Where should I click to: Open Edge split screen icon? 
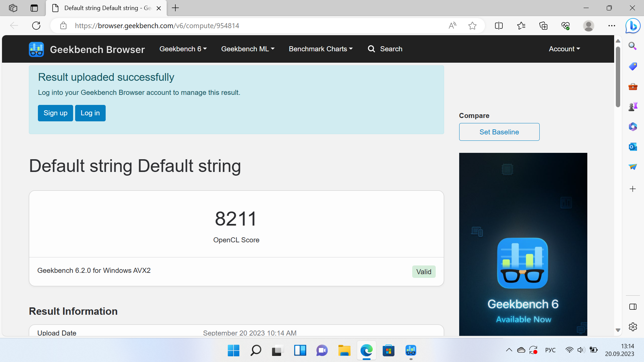(499, 26)
